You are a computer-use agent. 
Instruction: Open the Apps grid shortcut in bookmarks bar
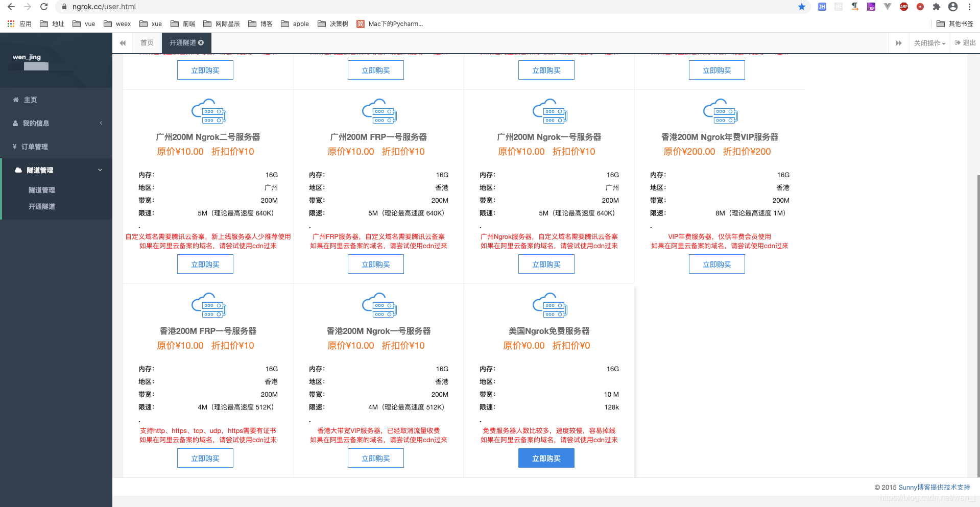(19, 24)
